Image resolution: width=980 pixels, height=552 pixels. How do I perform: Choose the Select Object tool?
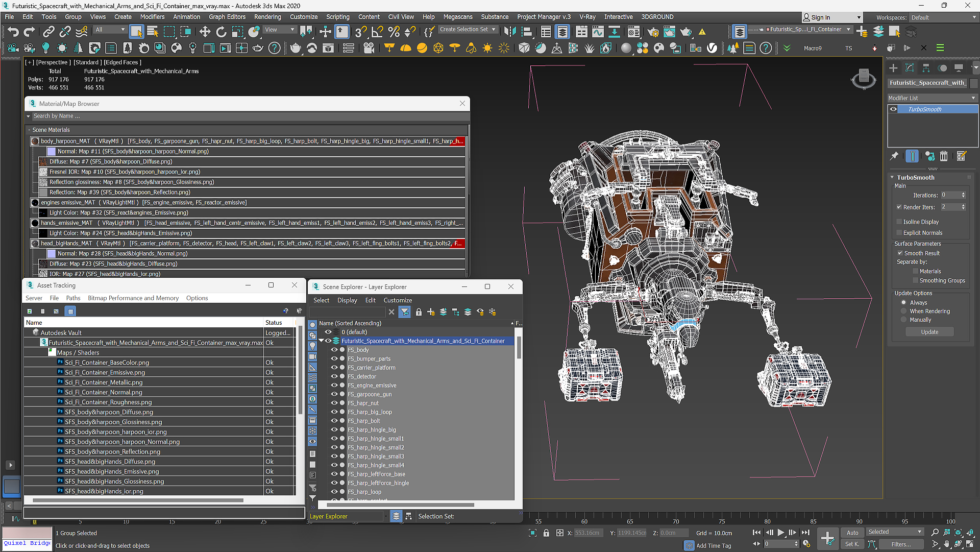pyautogui.click(x=136, y=32)
